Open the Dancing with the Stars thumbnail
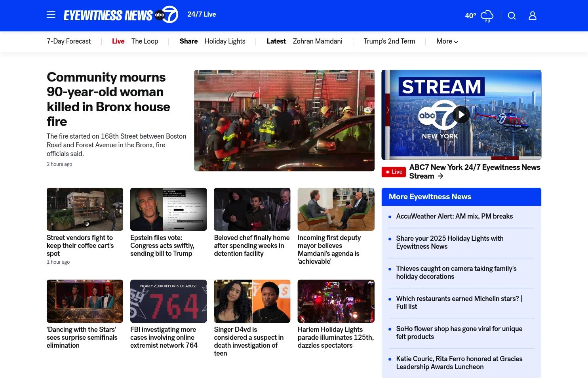The height and width of the screenshot is (392, 588). tap(85, 301)
